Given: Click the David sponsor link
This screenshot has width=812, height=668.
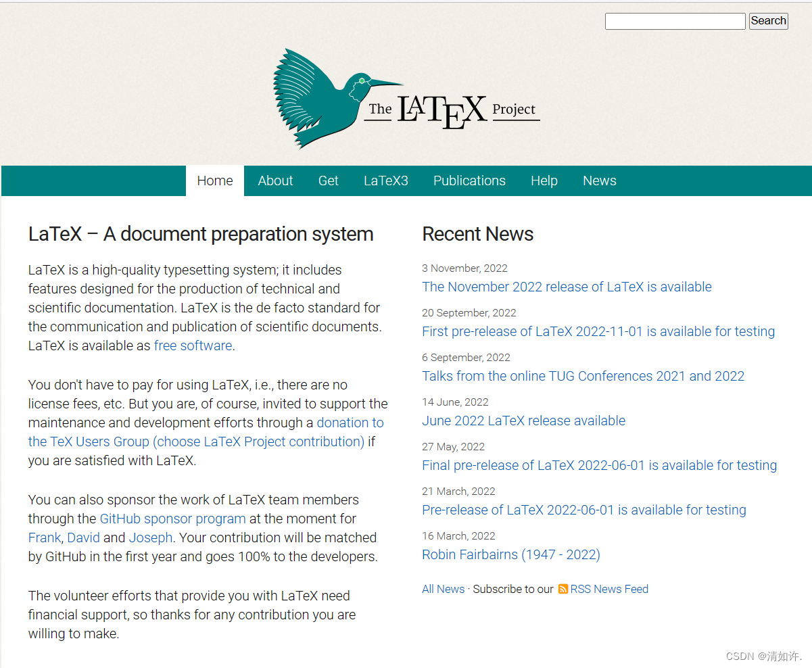Looking at the screenshot, I should 84,538.
